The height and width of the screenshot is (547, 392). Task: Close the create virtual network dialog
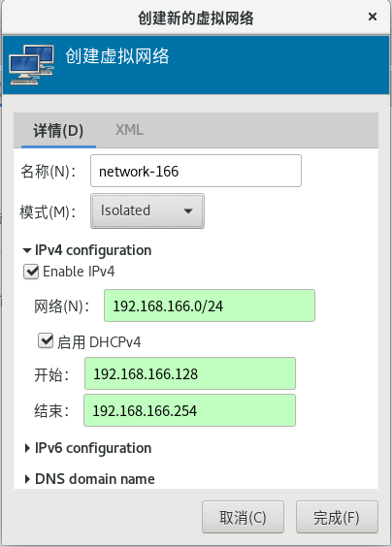pyautogui.click(x=373, y=16)
